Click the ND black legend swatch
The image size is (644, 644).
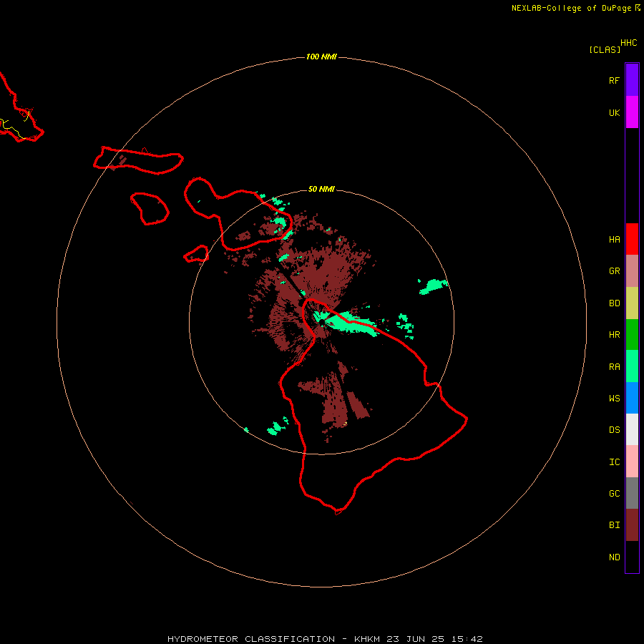click(632, 557)
